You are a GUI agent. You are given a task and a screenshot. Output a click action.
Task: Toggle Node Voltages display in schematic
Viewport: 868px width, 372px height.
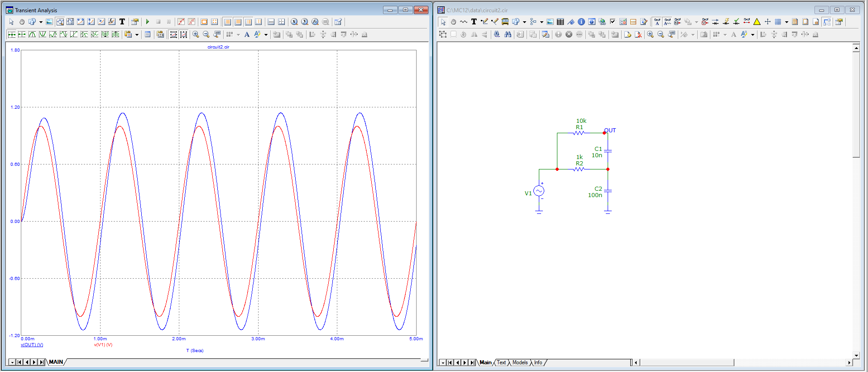tap(705, 22)
